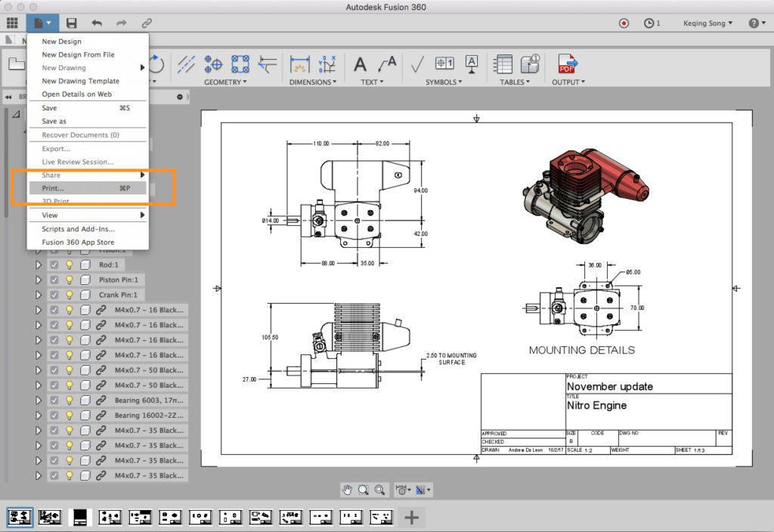Image resolution: width=774 pixels, height=532 pixels.
Task: Click the Undo arrow icon
Action: pyautogui.click(x=97, y=23)
